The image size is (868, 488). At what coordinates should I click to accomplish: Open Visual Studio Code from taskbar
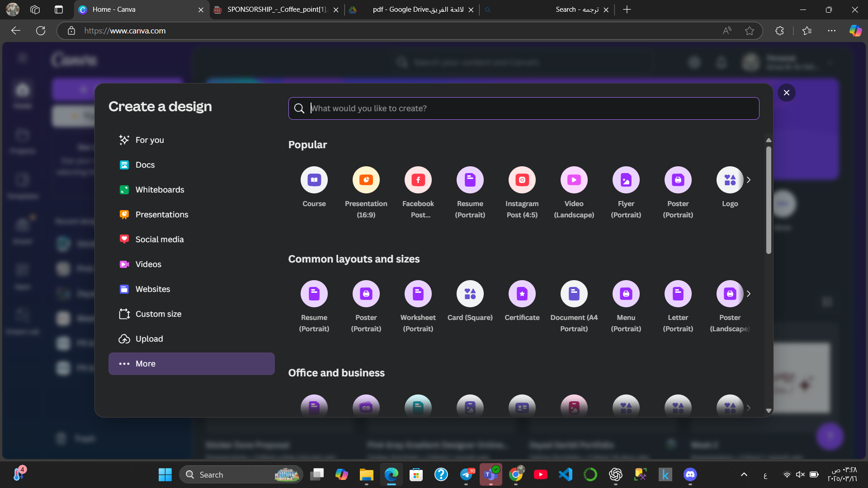click(565, 474)
